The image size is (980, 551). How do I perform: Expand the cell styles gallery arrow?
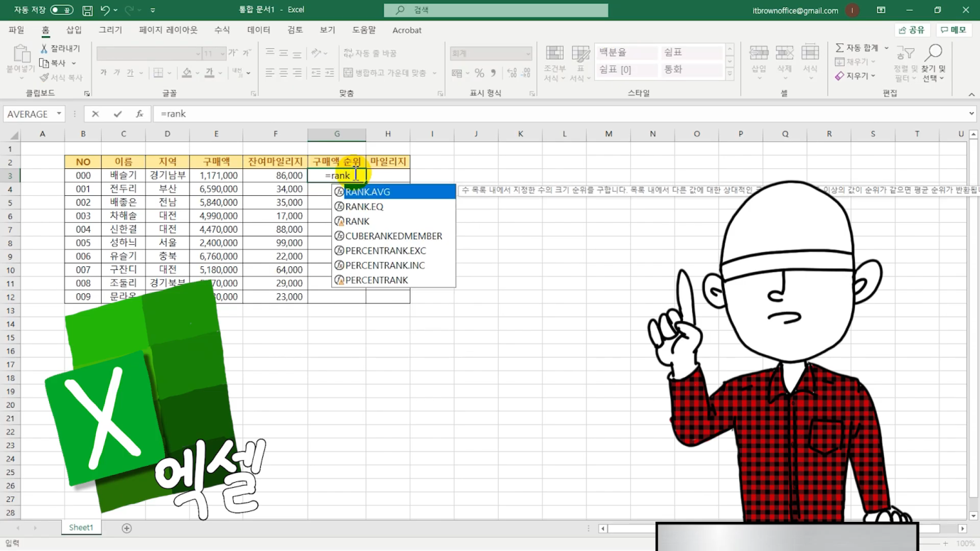point(729,74)
